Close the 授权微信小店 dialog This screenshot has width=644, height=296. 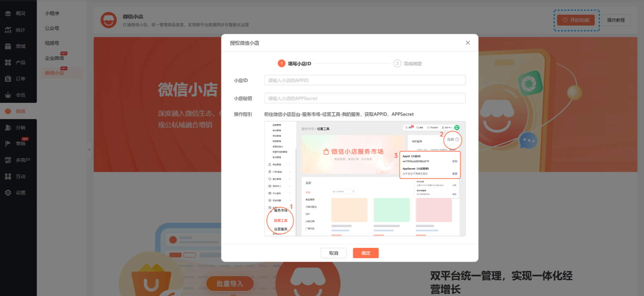click(468, 43)
